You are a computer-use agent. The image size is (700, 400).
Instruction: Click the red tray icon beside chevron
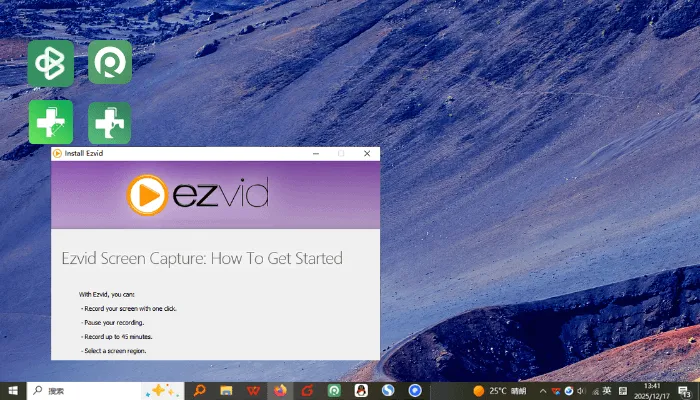556,392
